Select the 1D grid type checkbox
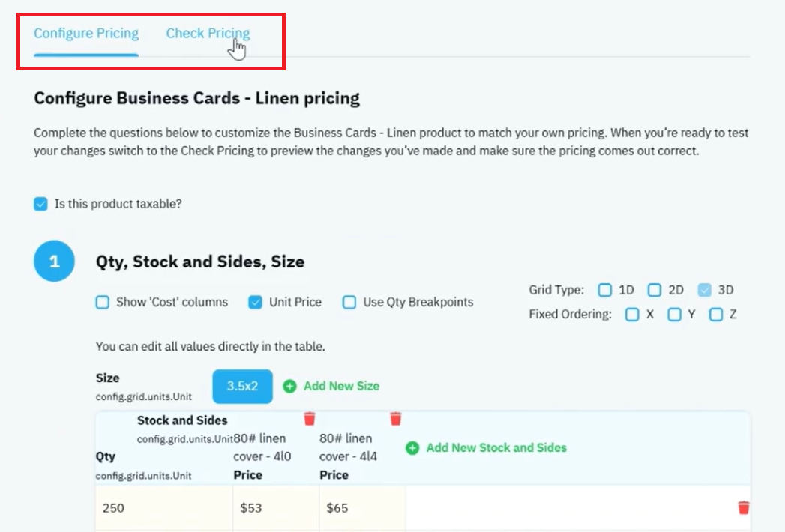This screenshot has height=532, width=785. pos(604,290)
